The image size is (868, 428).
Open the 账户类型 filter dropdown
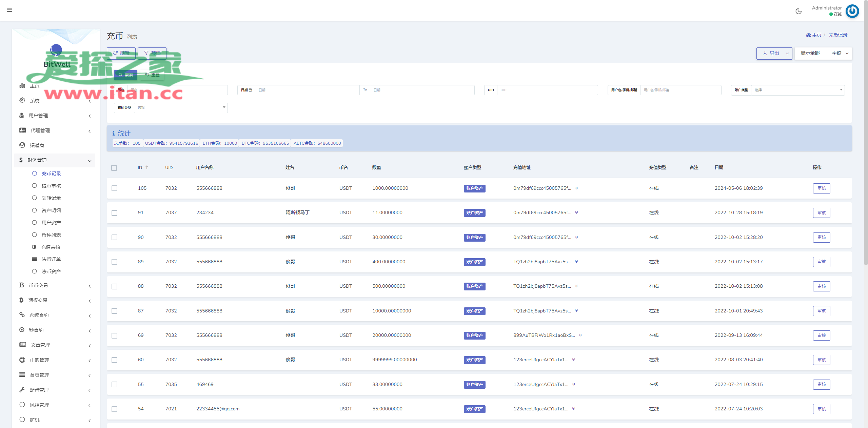point(797,90)
